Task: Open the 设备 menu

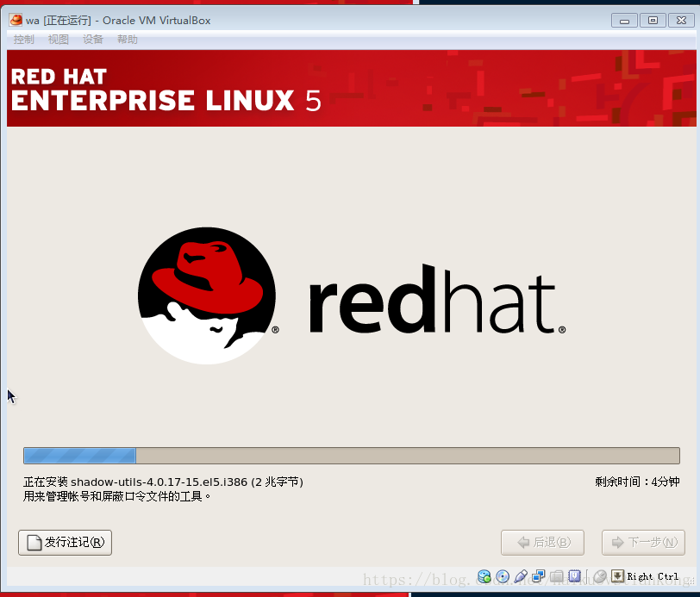Action: [x=93, y=40]
